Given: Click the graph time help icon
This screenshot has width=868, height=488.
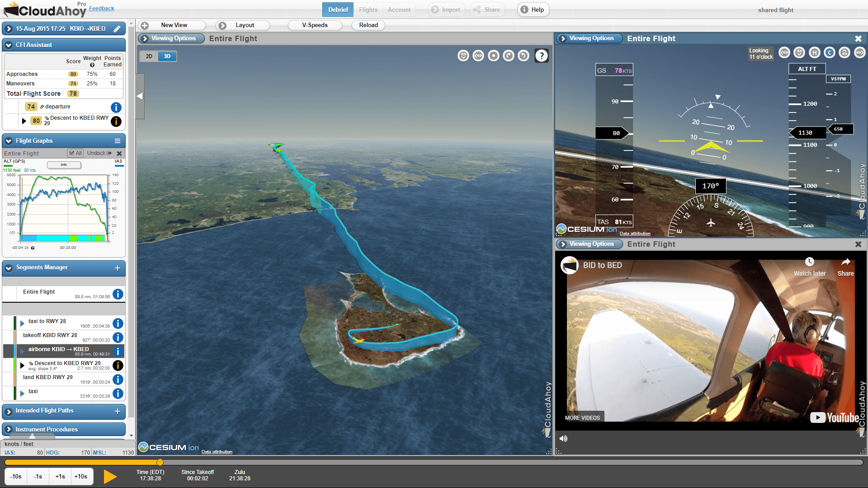Looking at the screenshot, I should click(33, 248).
